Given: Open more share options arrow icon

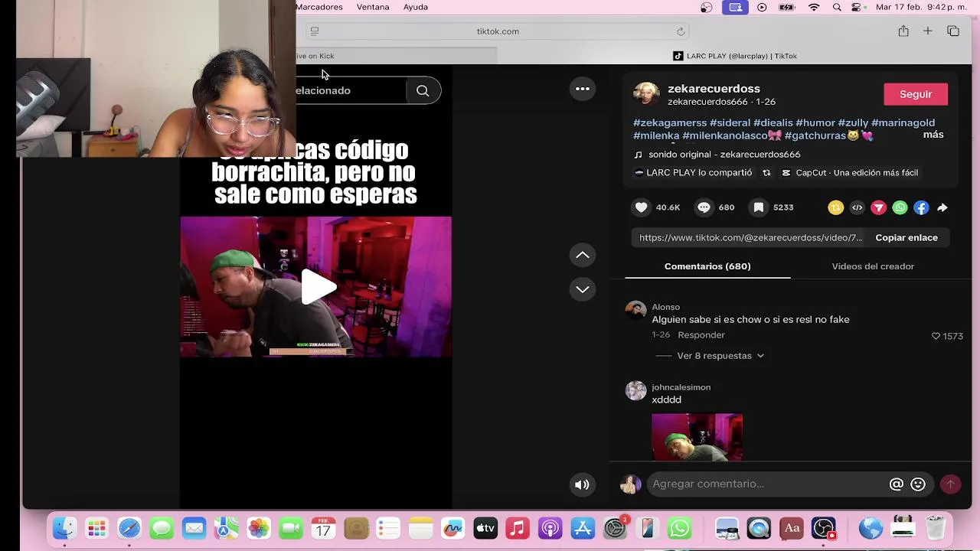Looking at the screenshot, I should pyautogui.click(x=942, y=207).
